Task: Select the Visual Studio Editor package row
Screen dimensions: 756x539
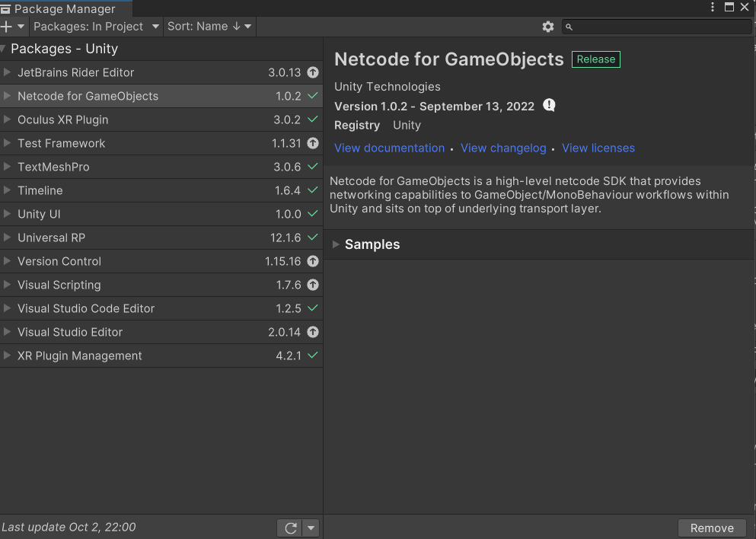Action: point(161,332)
